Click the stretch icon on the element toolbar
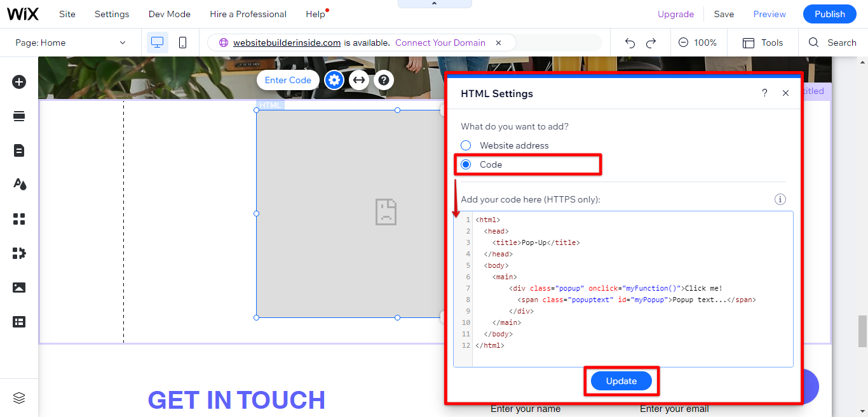Image resolution: width=868 pixels, height=417 pixels. [359, 79]
